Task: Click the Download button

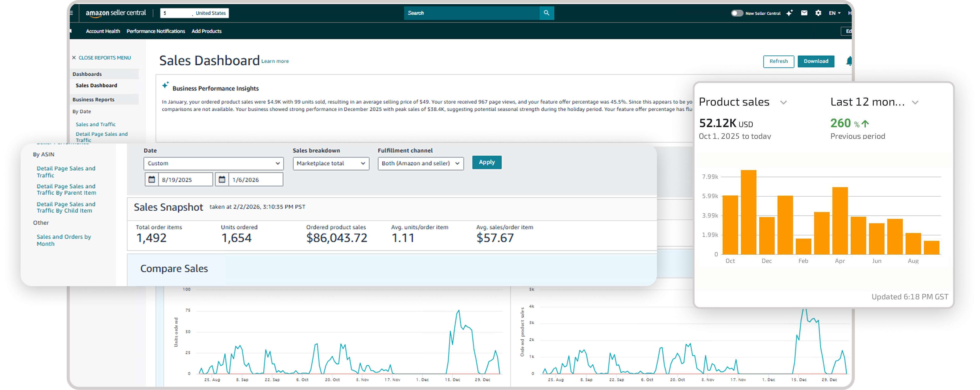Action: (x=816, y=61)
